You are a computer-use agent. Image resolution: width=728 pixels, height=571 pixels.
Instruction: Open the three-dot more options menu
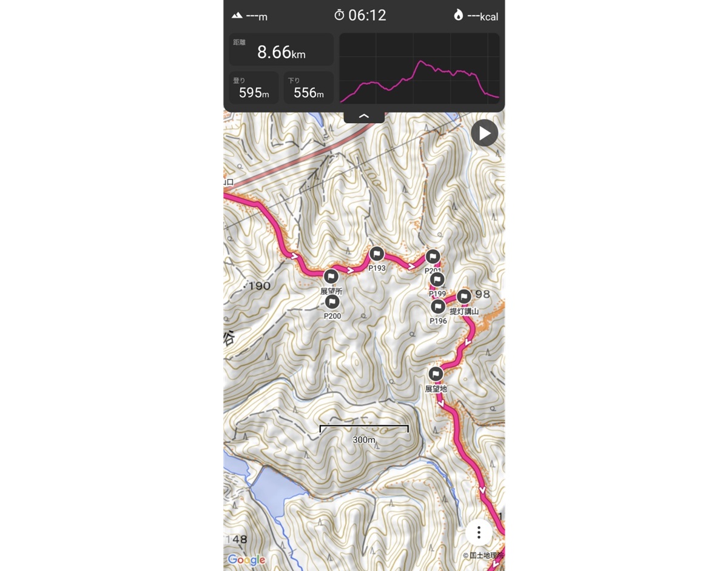[x=479, y=532]
